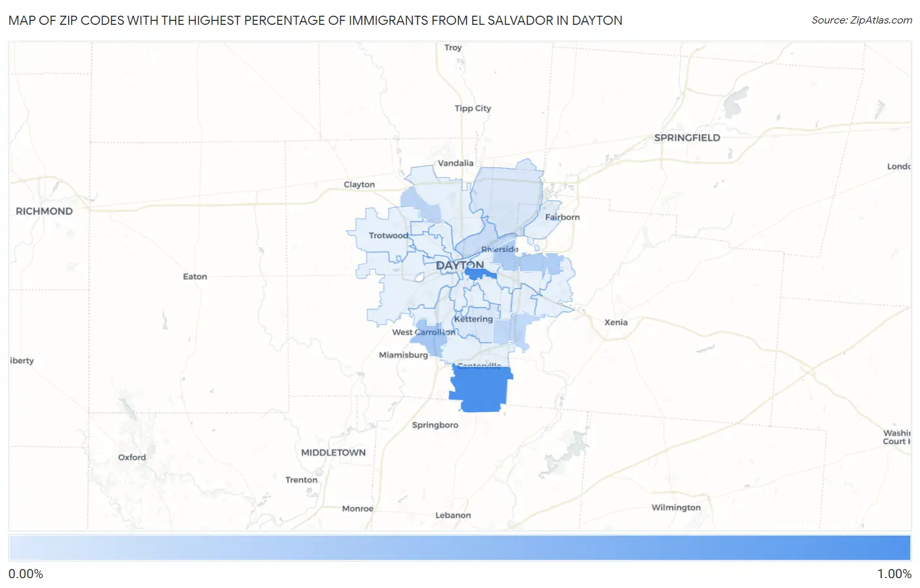Click the 0.00% legend minimum value
Screen dimensions: 920x588
point(26,574)
